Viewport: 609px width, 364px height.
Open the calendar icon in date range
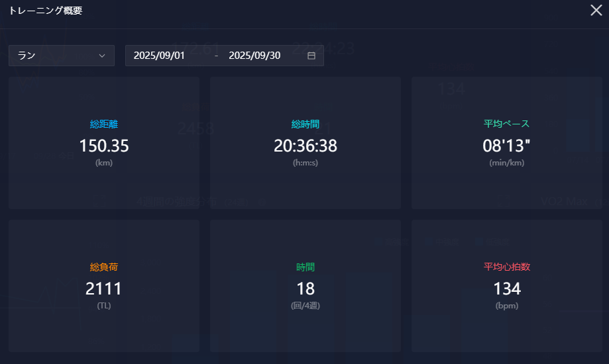[311, 56]
